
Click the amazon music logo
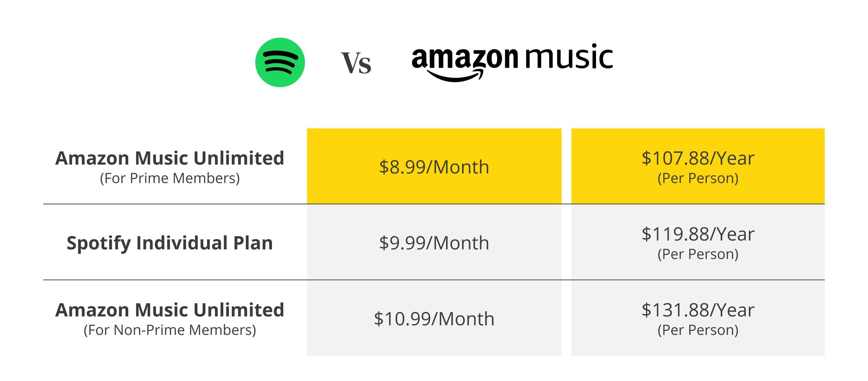click(x=512, y=62)
